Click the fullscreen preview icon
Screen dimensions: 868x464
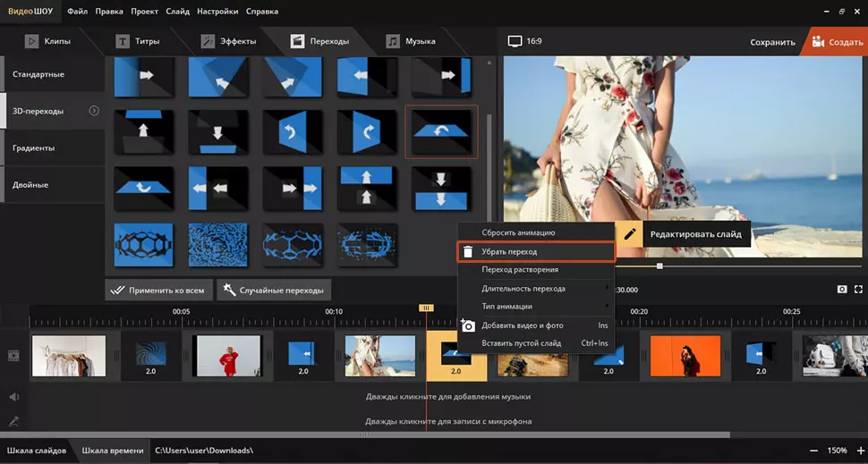pos(858,290)
